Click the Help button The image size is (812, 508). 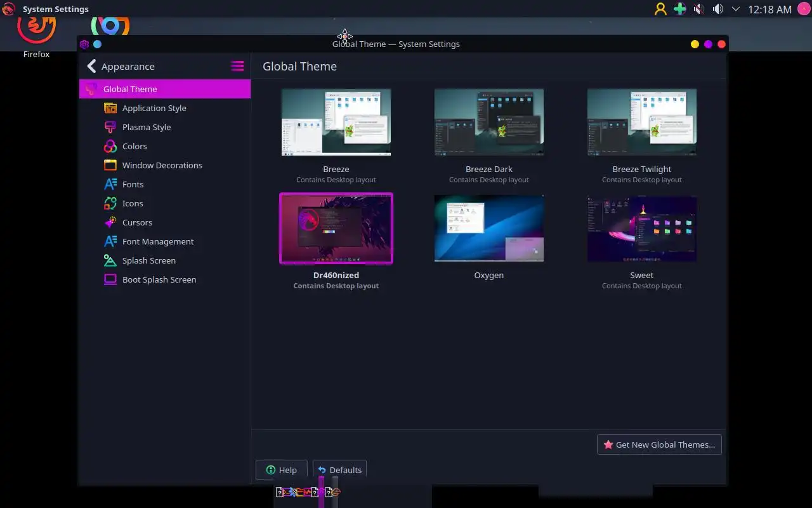tap(281, 470)
